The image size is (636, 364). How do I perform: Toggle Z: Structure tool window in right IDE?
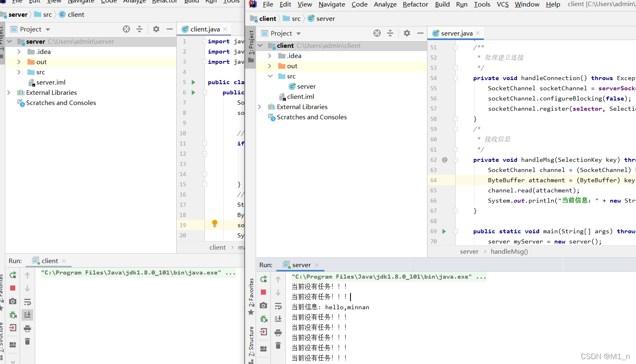(x=251, y=344)
